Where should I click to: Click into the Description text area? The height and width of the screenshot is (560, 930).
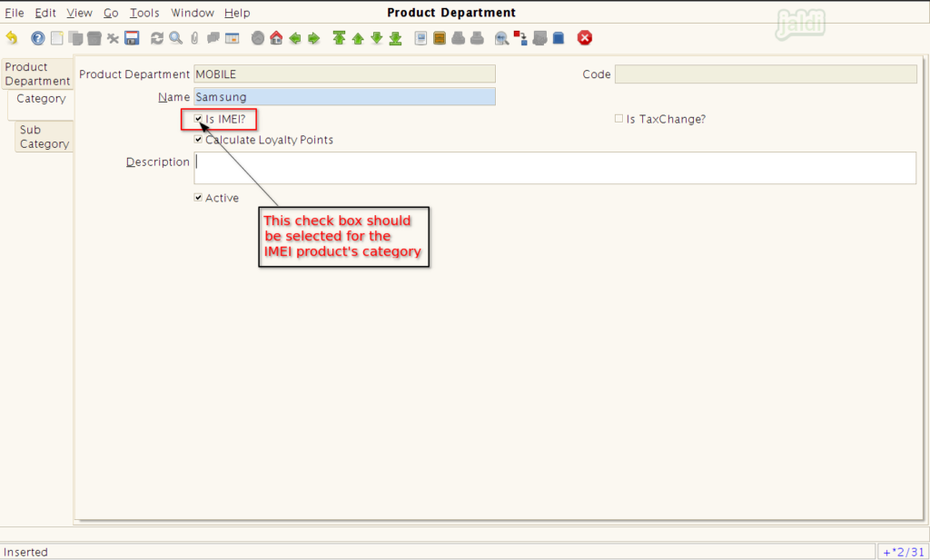click(555, 168)
